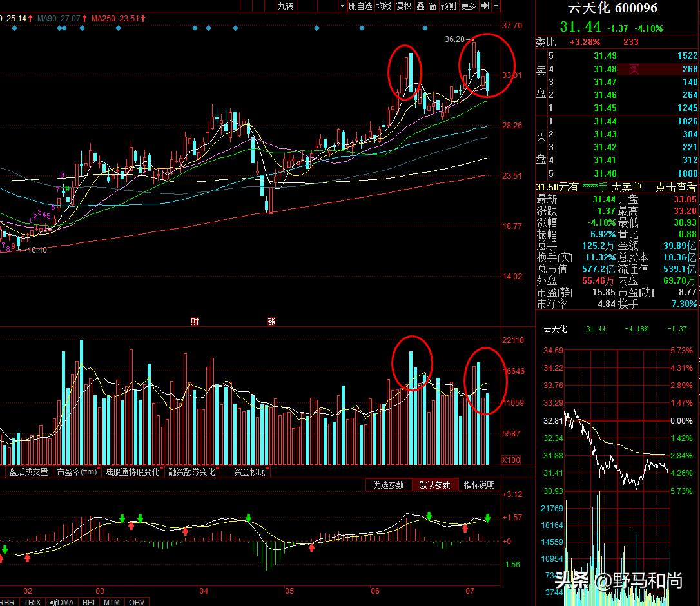The width and height of the screenshot is (700, 606).
Task: Click the skip-to-end arrow icon in toolbar
Action: click(x=485, y=6)
